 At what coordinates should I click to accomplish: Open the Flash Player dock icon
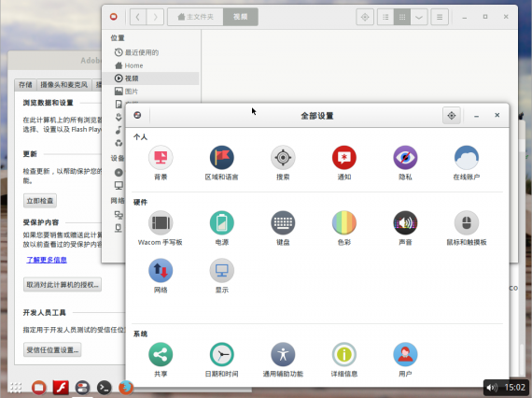click(x=61, y=387)
